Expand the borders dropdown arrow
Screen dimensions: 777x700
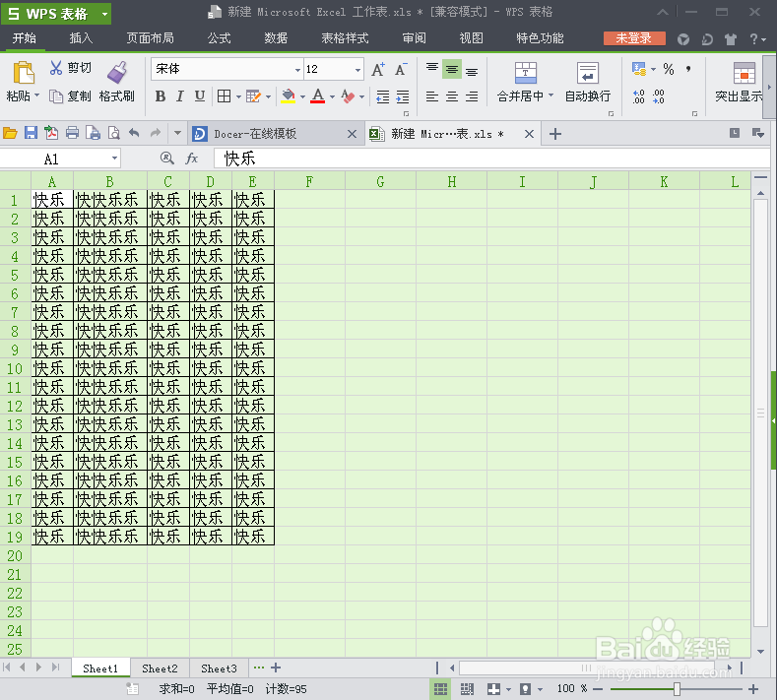pos(238,96)
